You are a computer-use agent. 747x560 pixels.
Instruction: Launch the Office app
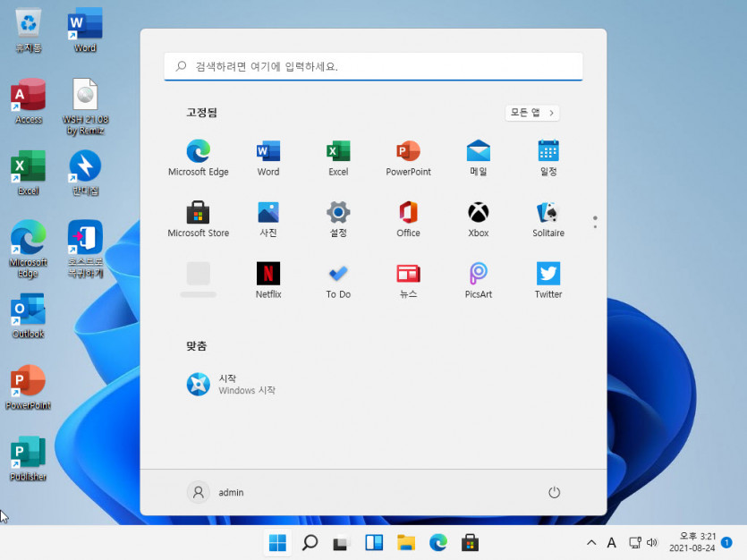[408, 219]
